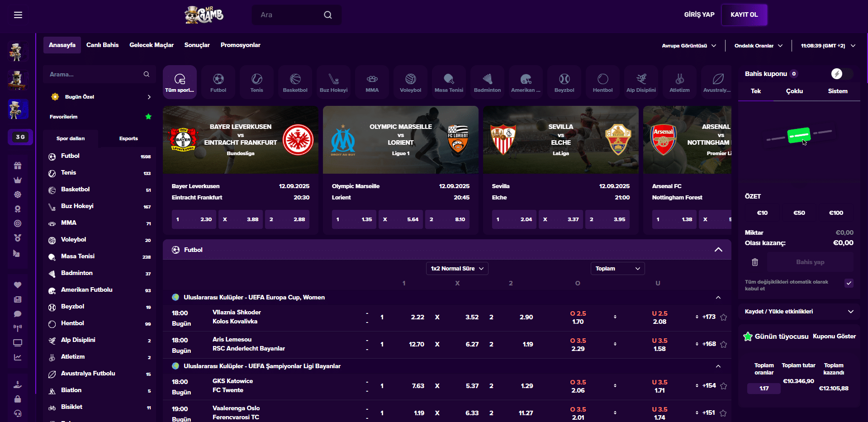Screen dimensions: 868x422
Task: Switch to the Canlı Bahis tab
Action: click(102, 45)
